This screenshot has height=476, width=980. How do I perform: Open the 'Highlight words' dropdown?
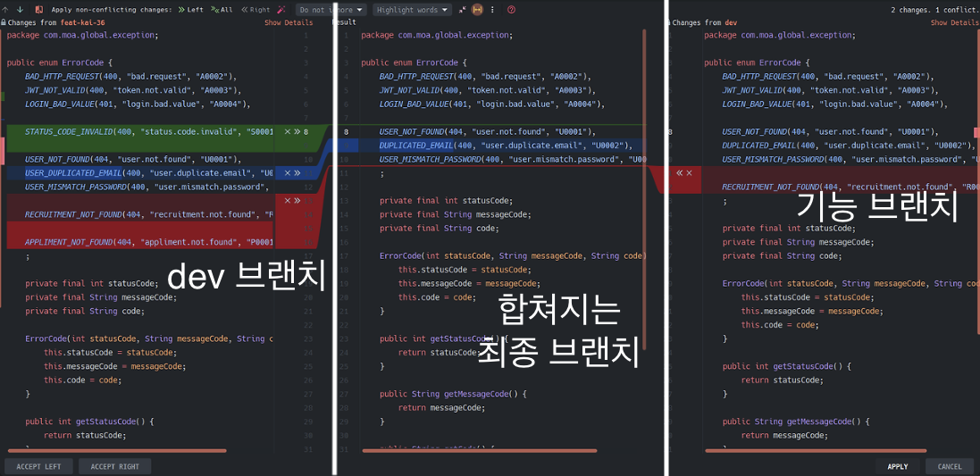click(413, 9)
